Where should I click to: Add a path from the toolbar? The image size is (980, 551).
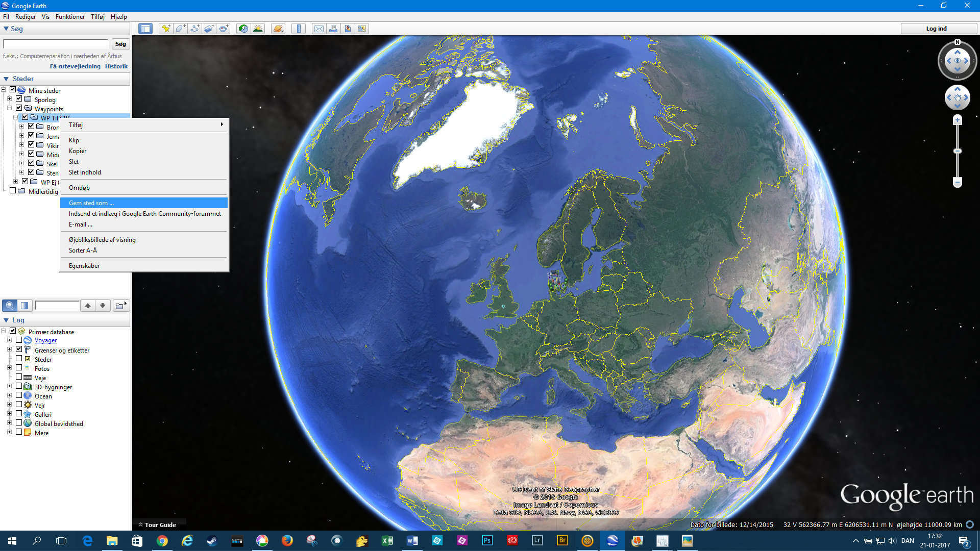pos(194,29)
